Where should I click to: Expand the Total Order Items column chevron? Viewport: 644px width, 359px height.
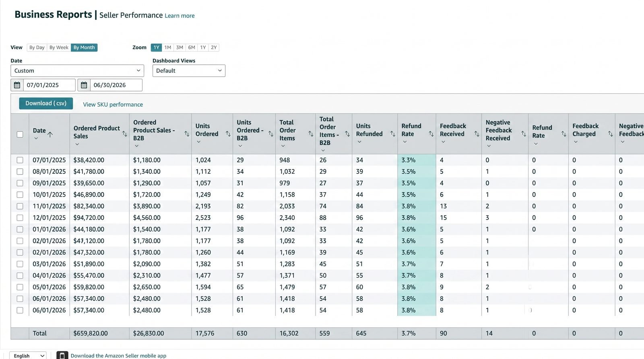pos(283,146)
